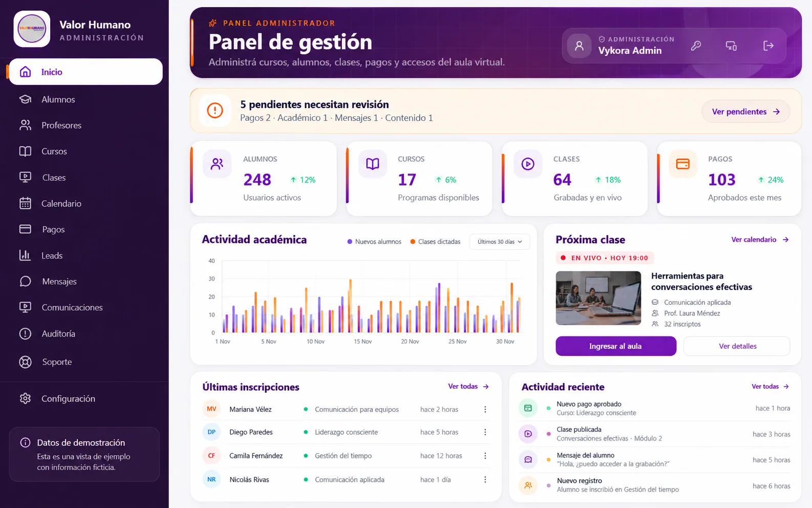812x508 pixels.
Task: Click the Vykora Admin user avatar icon
Action: 579,46
